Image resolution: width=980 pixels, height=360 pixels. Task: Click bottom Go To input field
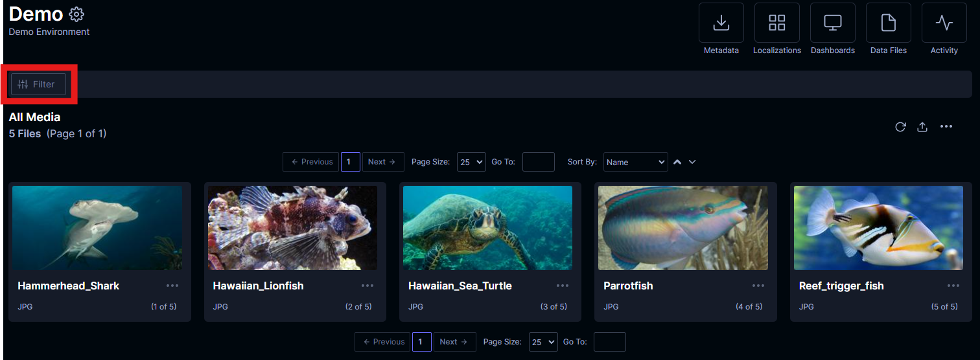610,342
